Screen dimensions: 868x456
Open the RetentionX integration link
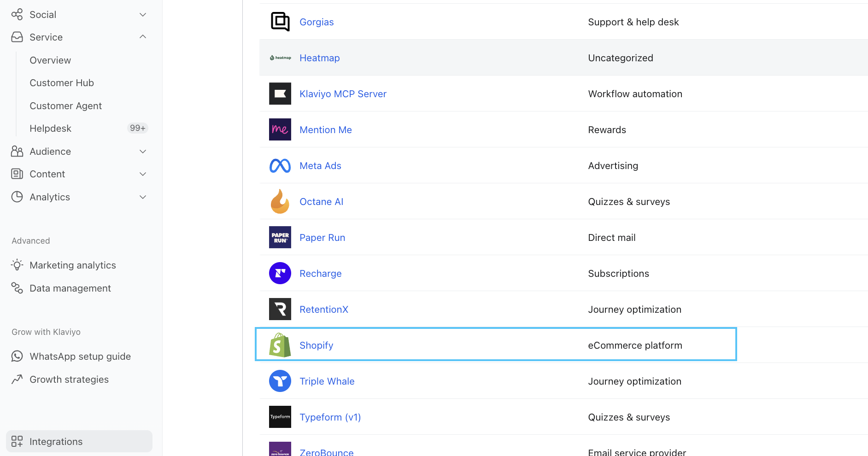click(324, 309)
